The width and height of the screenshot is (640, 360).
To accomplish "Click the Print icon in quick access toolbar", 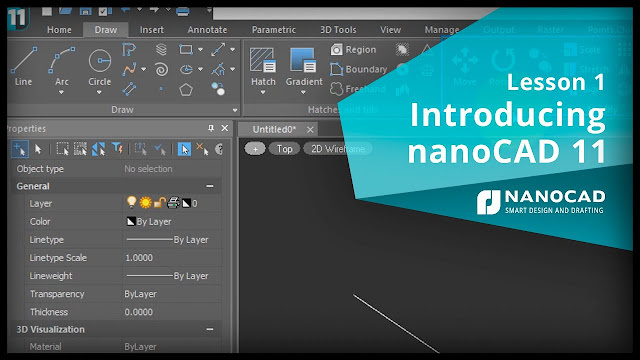I will (182, 12).
